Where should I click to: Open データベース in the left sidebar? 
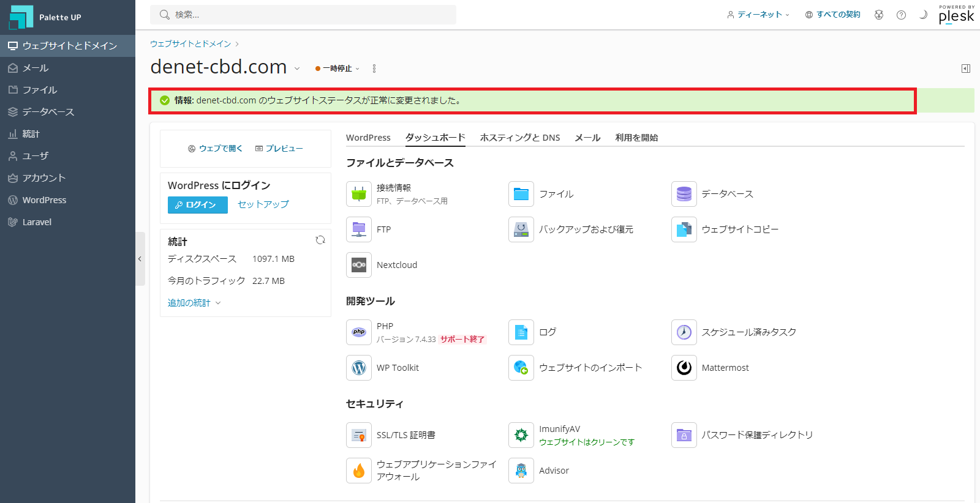tap(67, 112)
